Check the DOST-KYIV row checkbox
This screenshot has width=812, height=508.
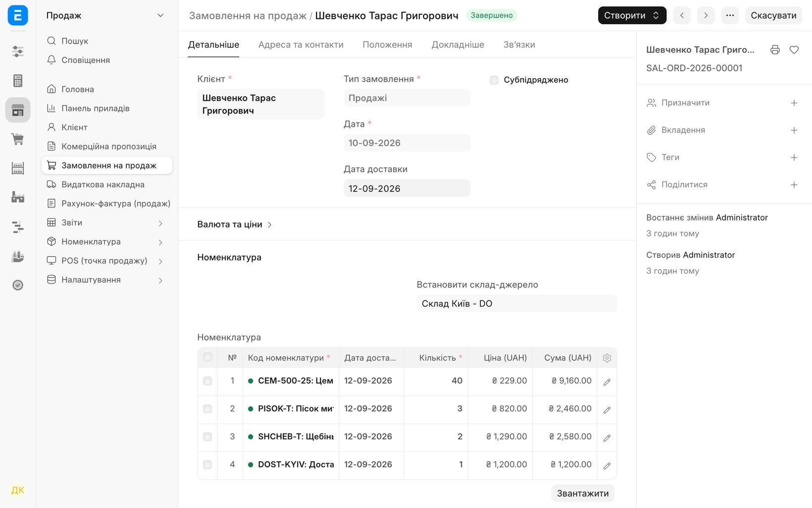click(x=207, y=464)
